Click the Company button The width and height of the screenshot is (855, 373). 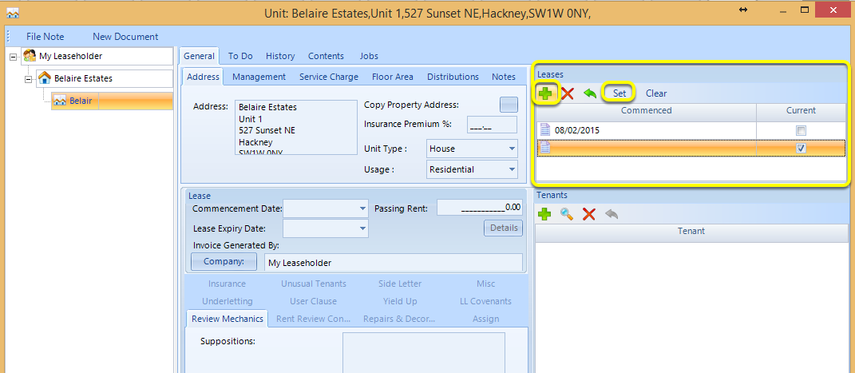pos(224,262)
